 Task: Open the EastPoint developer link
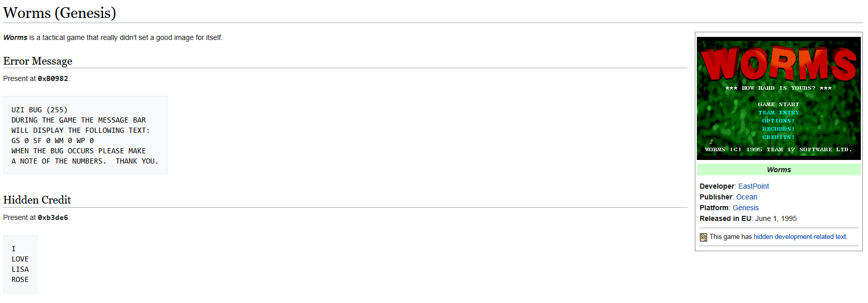coord(753,186)
